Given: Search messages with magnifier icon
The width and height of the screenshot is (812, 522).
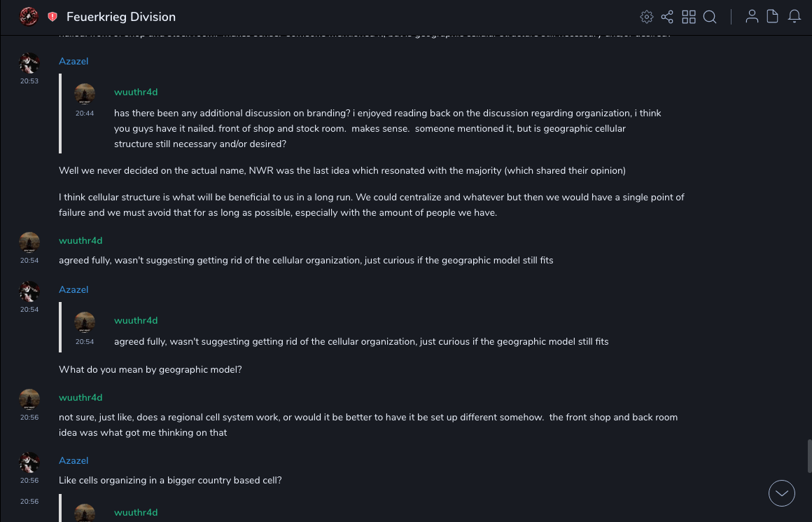Looking at the screenshot, I should (x=710, y=17).
